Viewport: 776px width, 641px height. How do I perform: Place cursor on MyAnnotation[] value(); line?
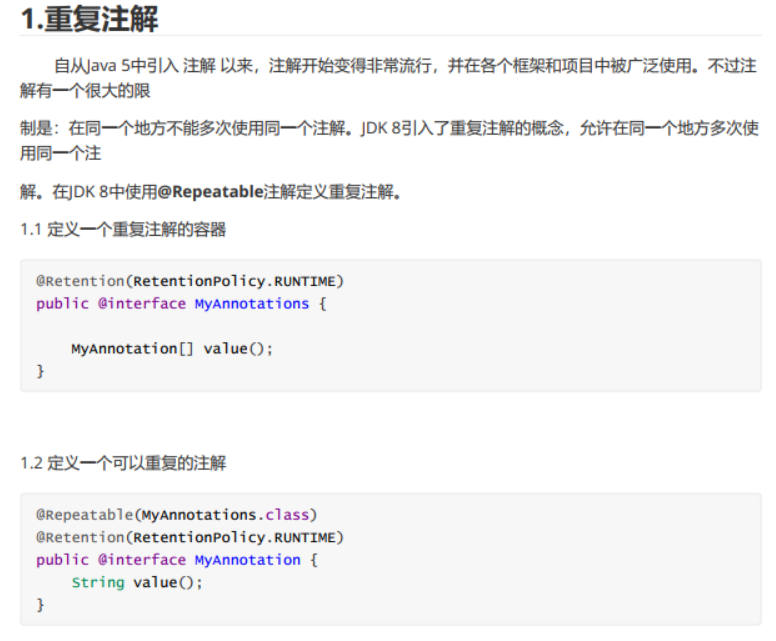tap(171, 349)
